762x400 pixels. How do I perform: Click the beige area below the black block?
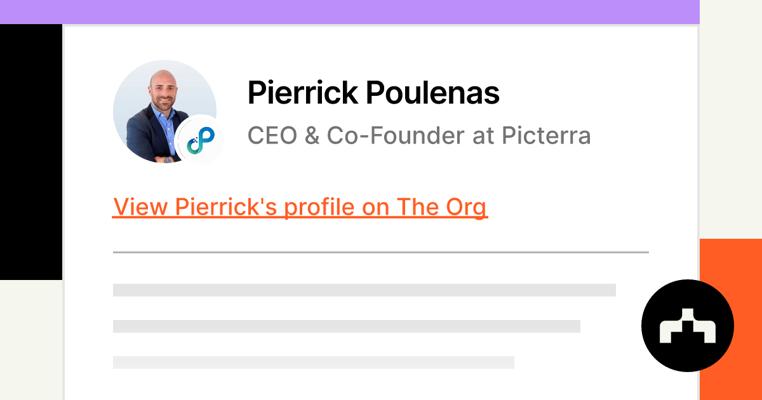(30, 340)
